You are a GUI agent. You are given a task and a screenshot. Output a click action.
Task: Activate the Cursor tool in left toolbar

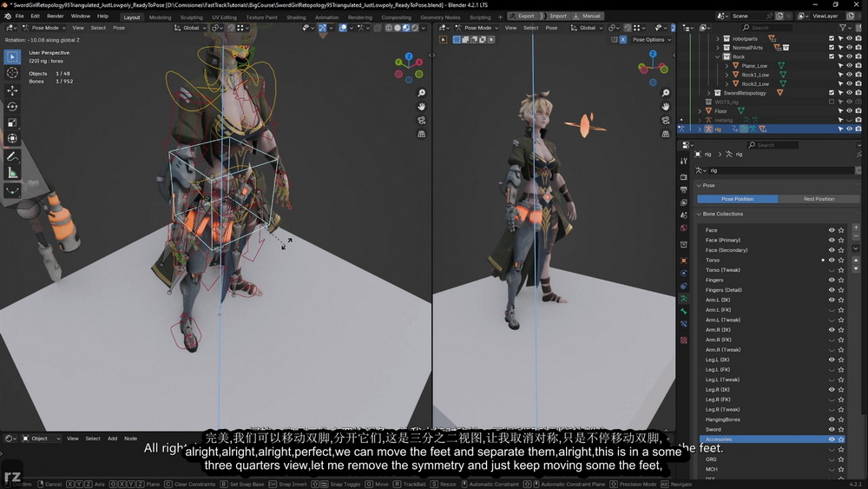[12, 73]
